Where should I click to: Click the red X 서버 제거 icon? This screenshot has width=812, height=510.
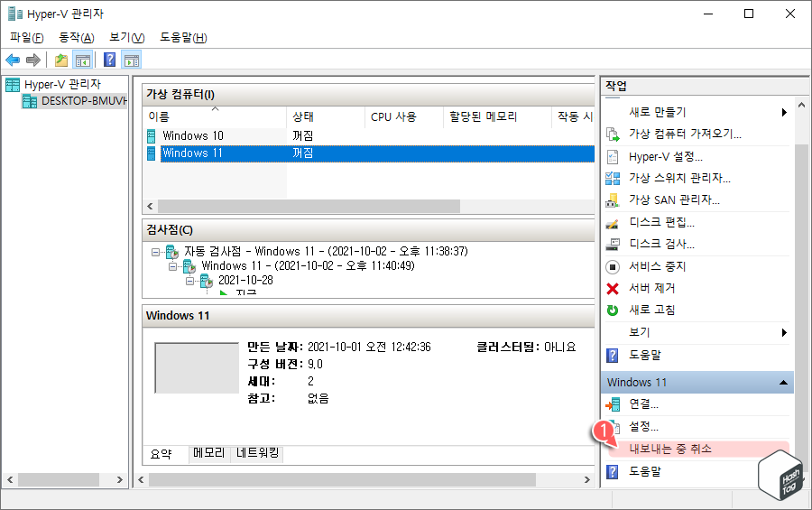point(613,289)
